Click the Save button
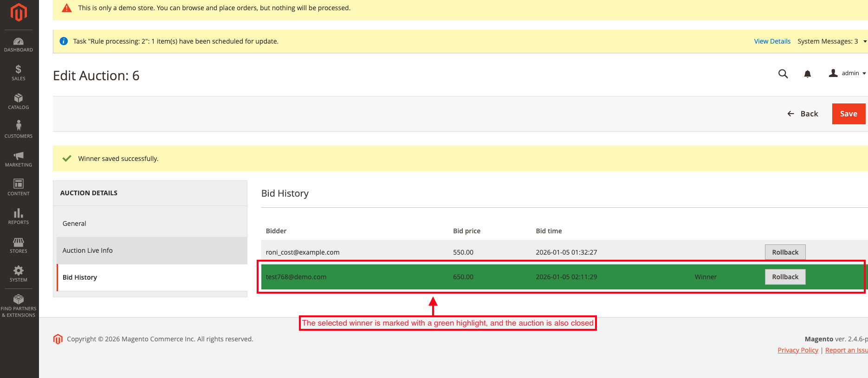868x378 pixels. (849, 114)
